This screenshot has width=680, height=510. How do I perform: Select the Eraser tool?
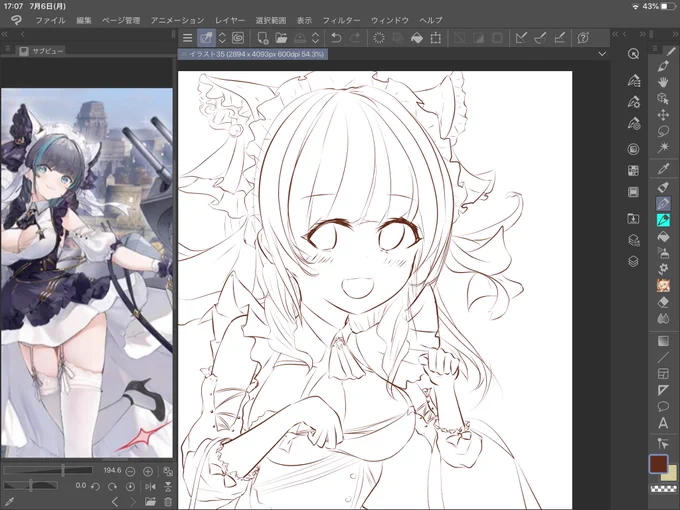pos(663,302)
